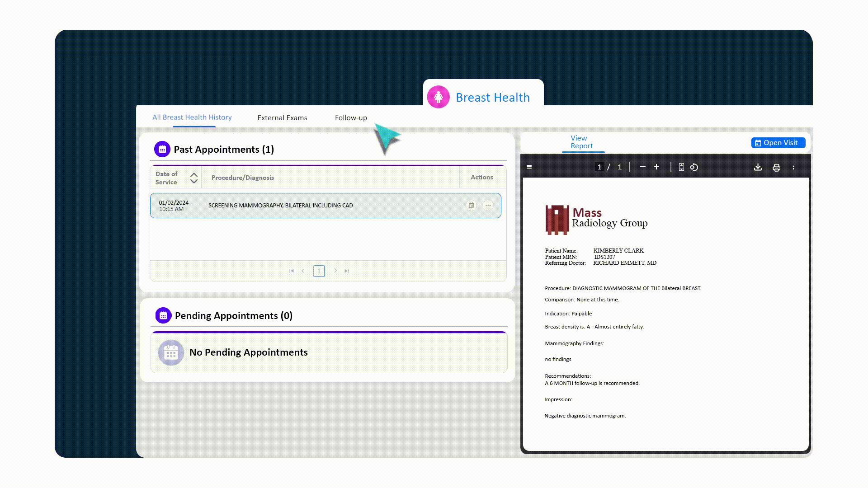This screenshot has width=868, height=488.
Task: Toggle the Date of Service sort order
Action: (x=193, y=178)
